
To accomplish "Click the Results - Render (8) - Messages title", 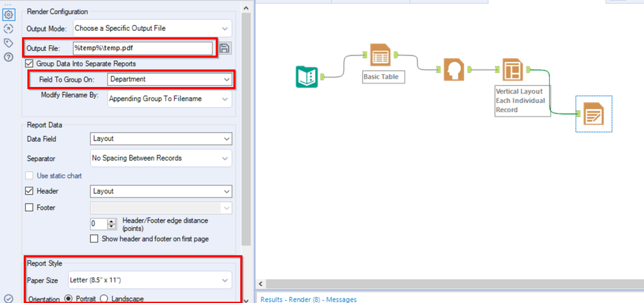I will (x=308, y=299).
